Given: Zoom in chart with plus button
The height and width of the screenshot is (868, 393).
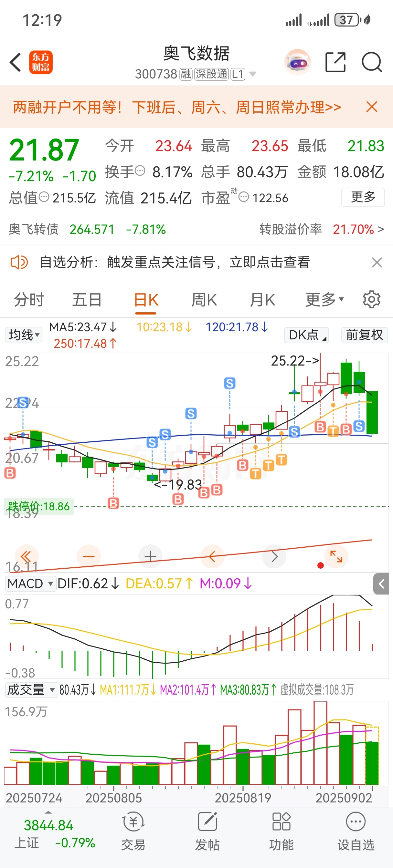Looking at the screenshot, I should (151, 556).
